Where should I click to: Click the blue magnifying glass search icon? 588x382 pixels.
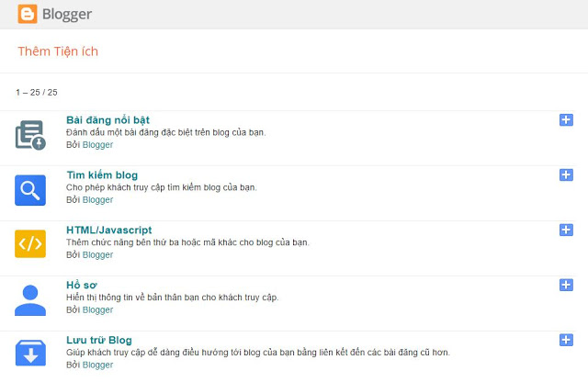point(30,190)
